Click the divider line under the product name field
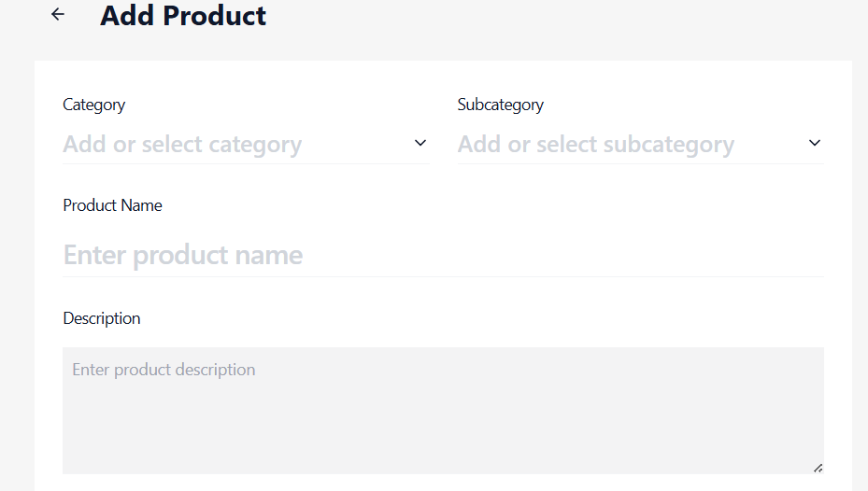This screenshot has height=491, width=868. 443,276
